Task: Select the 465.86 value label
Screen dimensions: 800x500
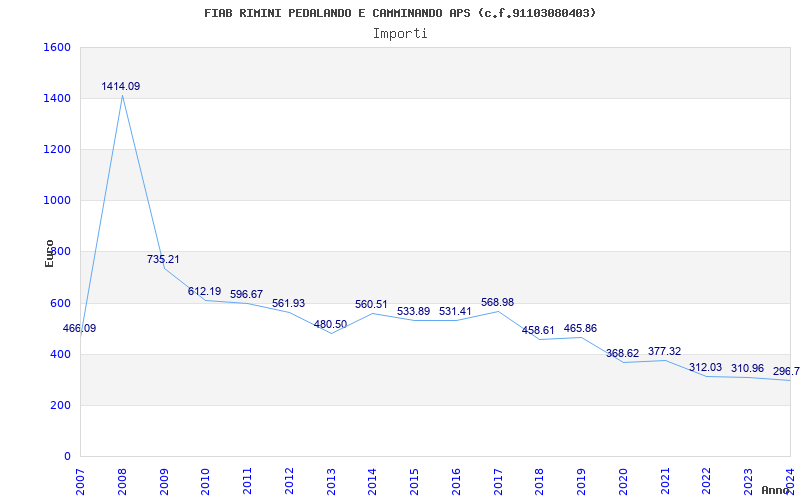Action: coord(580,328)
